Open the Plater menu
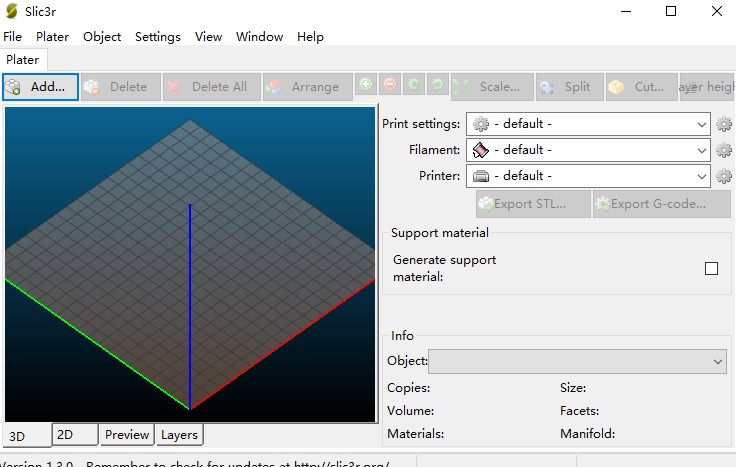Viewport: 736px width, 467px height. pyautogui.click(x=52, y=37)
